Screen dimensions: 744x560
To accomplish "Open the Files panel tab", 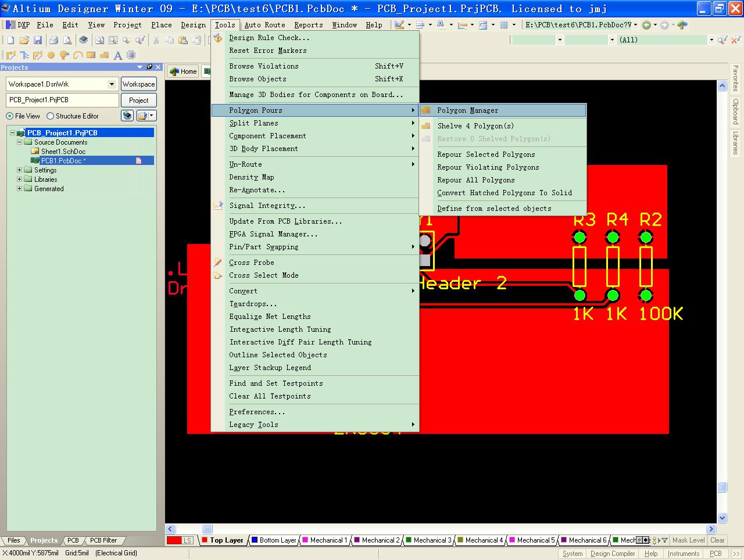I will coord(14,540).
